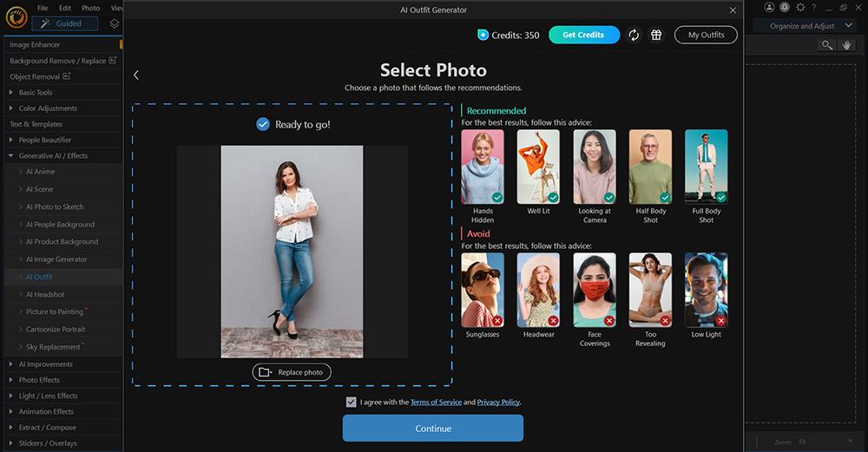This screenshot has width=868, height=452.
Task: Click the PhotoDirector app logo icon
Action: pos(16,17)
